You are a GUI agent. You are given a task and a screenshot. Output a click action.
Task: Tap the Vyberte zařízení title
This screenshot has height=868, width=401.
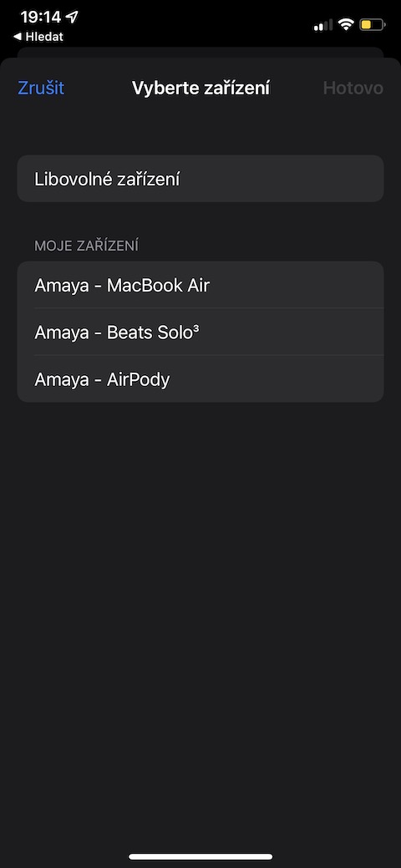pyautogui.click(x=200, y=88)
